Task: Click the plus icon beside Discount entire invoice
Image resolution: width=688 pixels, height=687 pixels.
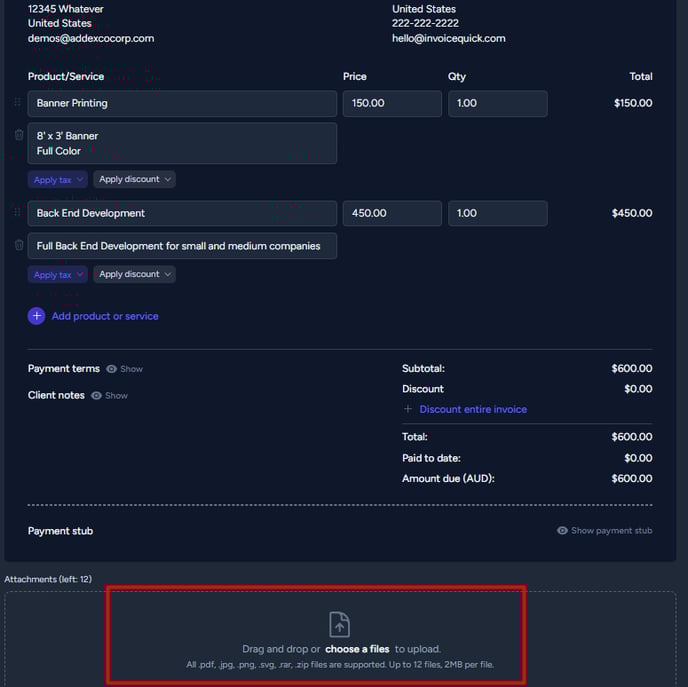Action: coord(408,409)
